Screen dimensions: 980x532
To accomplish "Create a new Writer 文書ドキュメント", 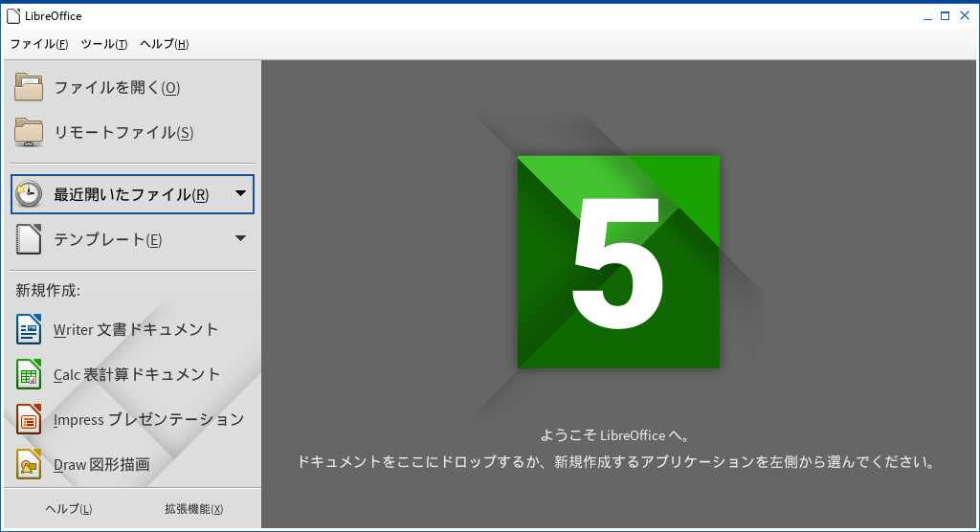I will 136,329.
